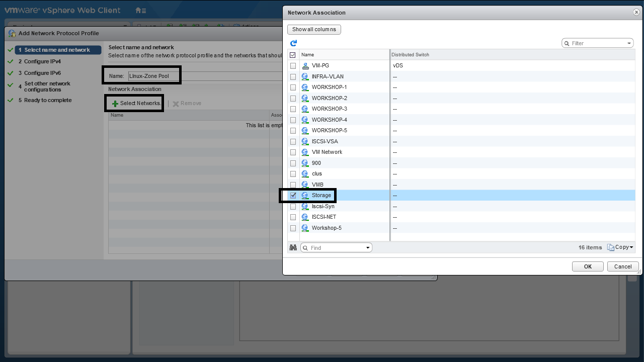Toggle the select-all checkbox in header
This screenshot has width=644, height=362.
[x=293, y=55]
